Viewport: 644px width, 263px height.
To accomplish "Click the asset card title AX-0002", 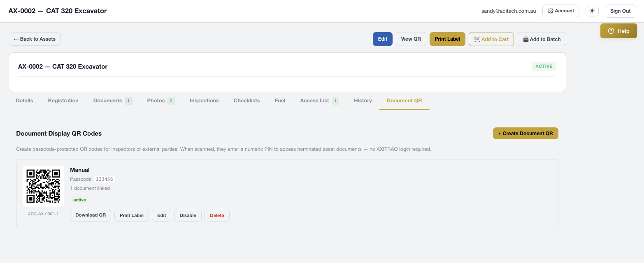I will pos(63,67).
